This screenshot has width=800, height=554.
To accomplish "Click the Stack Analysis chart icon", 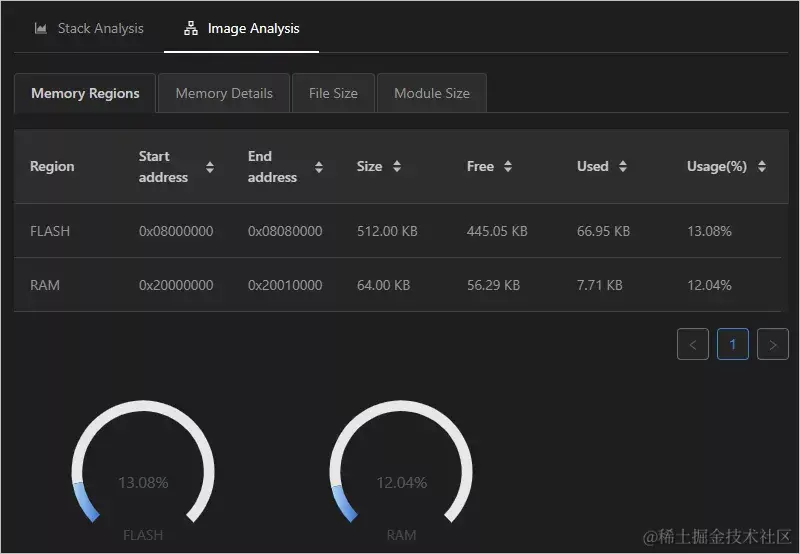I will click(x=41, y=29).
